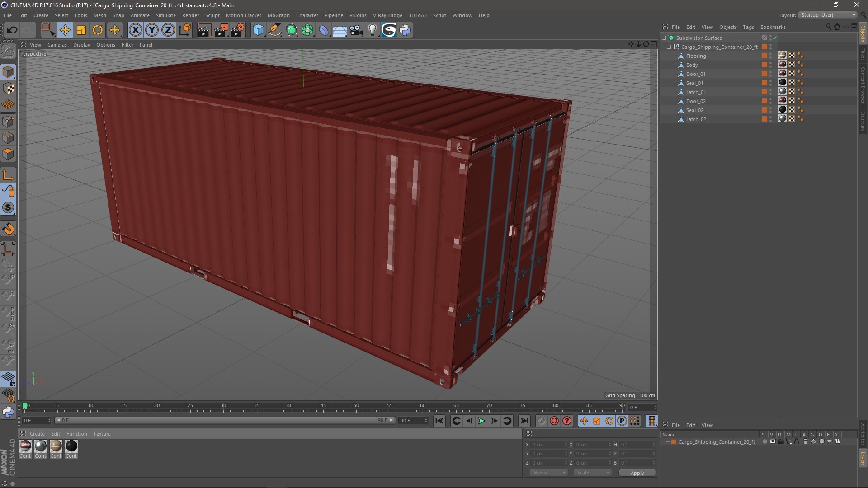The height and width of the screenshot is (488, 868).
Task: Toggle Body visibility dots
Action: pos(771,65)
